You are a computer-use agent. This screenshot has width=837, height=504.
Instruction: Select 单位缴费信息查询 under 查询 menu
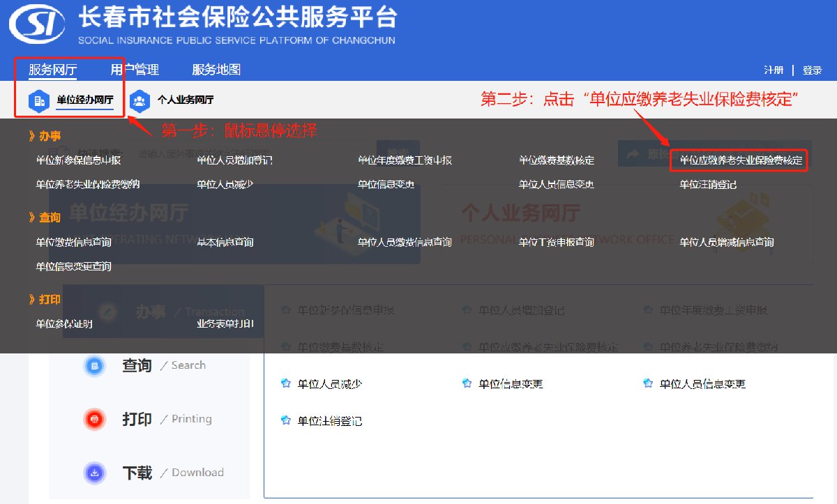pyautogui.click(x=74, y=242)
